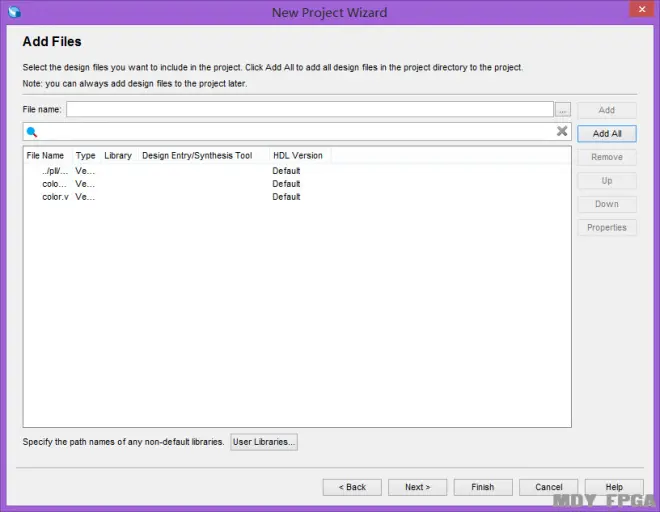660x512 pixels.
Task: Move file down with Down button
Action: tap(607, 204)
